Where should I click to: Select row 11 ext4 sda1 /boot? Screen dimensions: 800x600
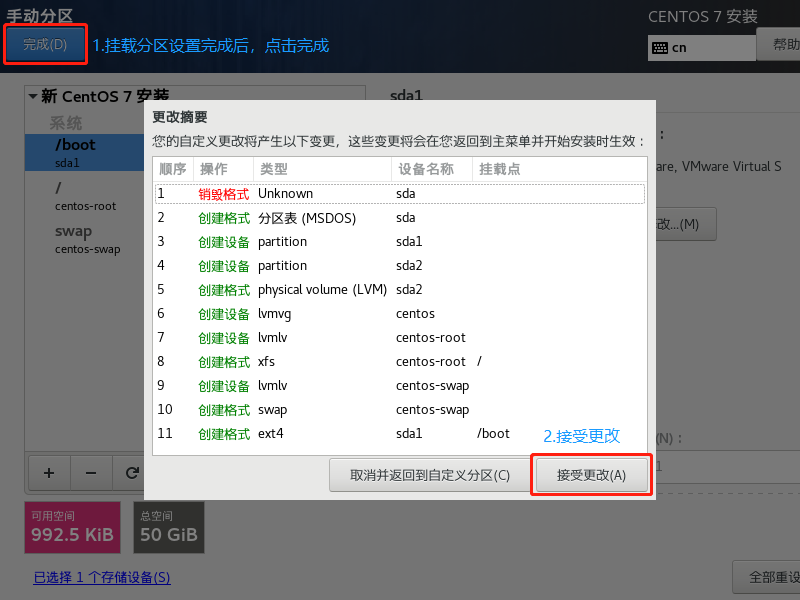tap(398, 434)
